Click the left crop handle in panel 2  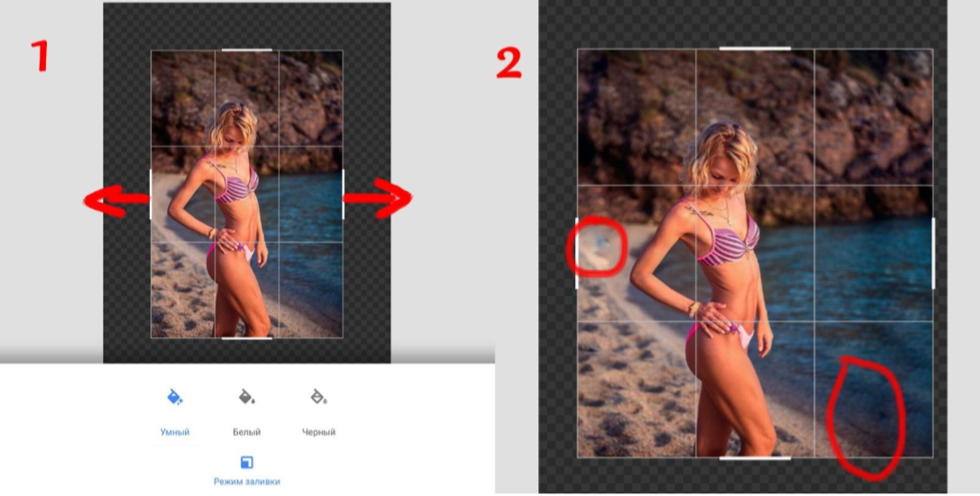click(576, 253)
